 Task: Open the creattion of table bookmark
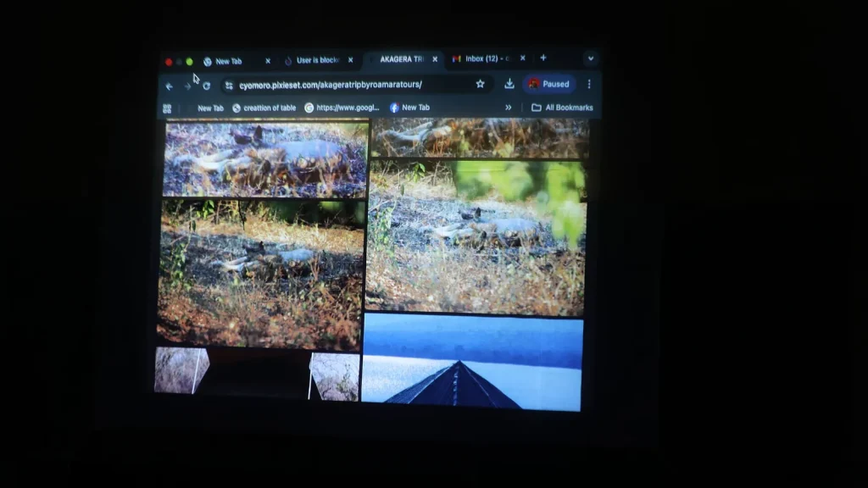pos(264,108)
